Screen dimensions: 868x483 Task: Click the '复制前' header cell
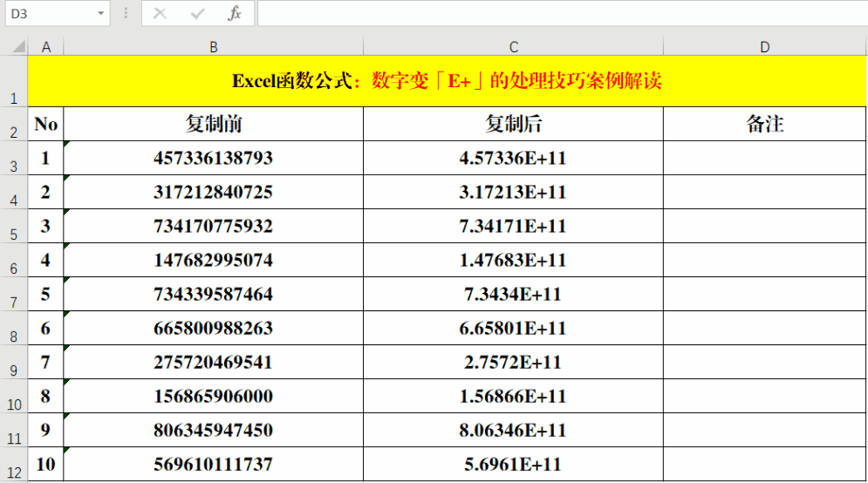coord(214,124)
